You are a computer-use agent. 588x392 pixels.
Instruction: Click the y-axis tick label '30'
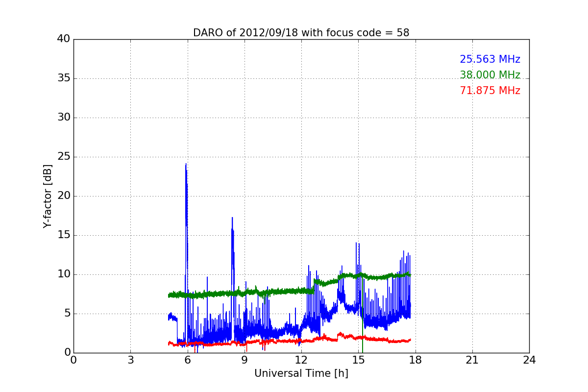click(x=64, y=118)
